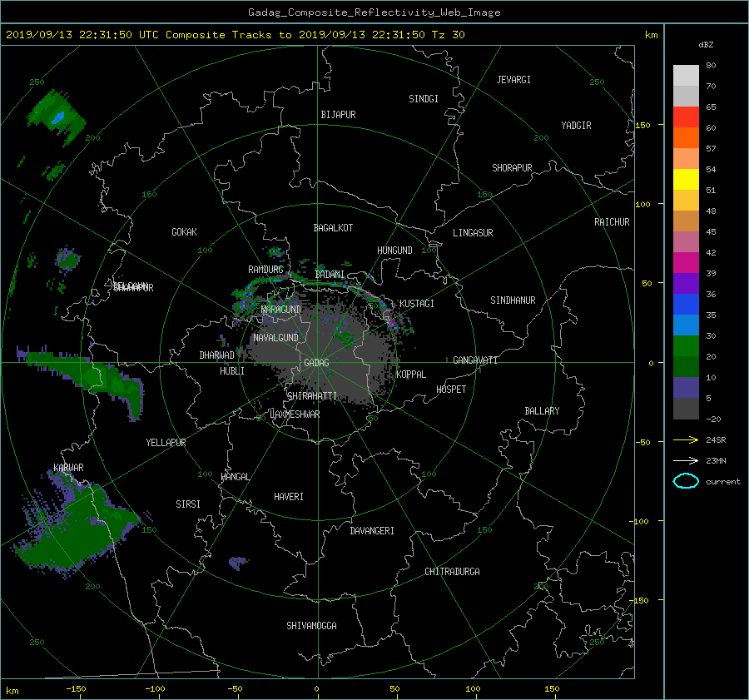Click the yellow 24SR arrow legend icon
749x700 pixels.
tap(686, 439)
